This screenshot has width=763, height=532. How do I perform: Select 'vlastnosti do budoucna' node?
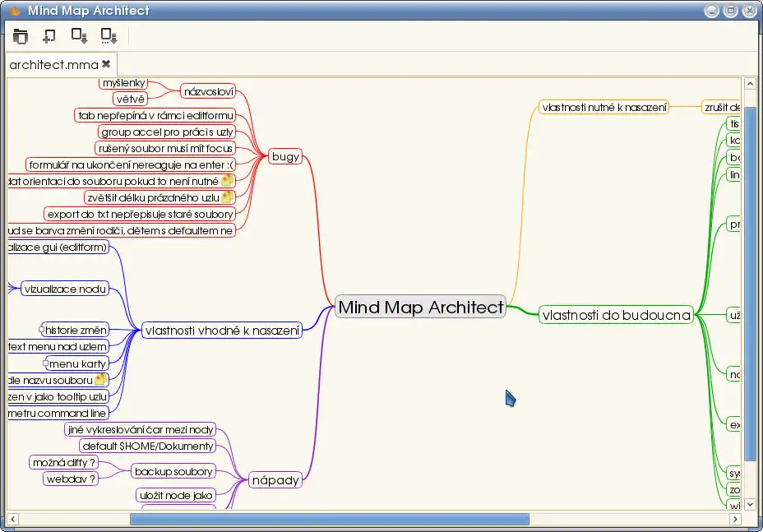coord(616,315)
